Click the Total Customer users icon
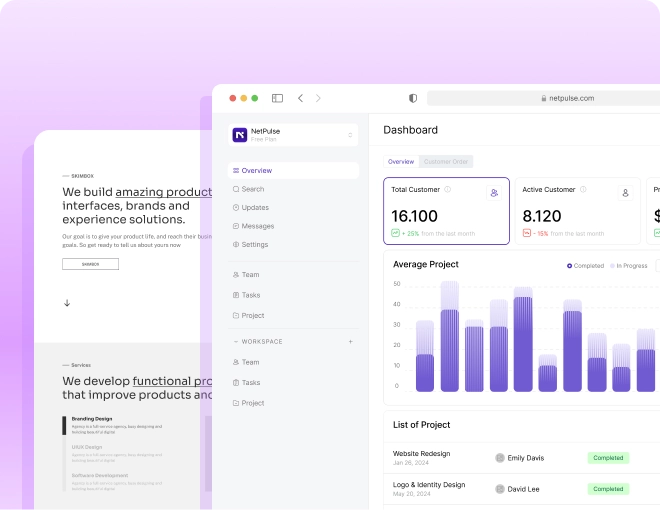 pyautogui.click(x=493, y=193)
